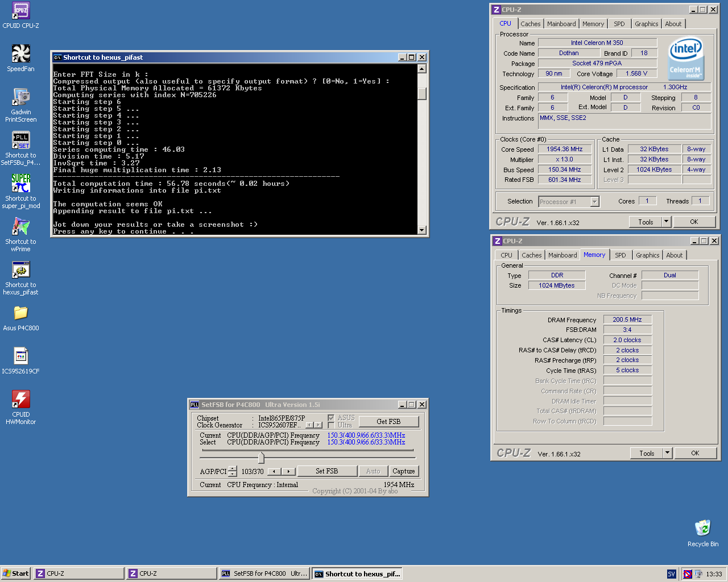The image size is (728, 582).
Task: Activate SetFSB for P4C800 taskbar button
Action: coord(264,573)
